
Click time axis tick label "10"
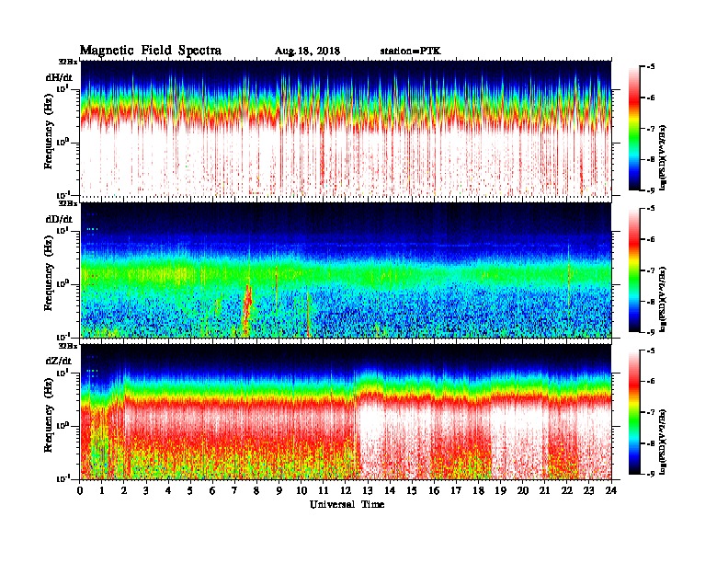tap(301, 491)
